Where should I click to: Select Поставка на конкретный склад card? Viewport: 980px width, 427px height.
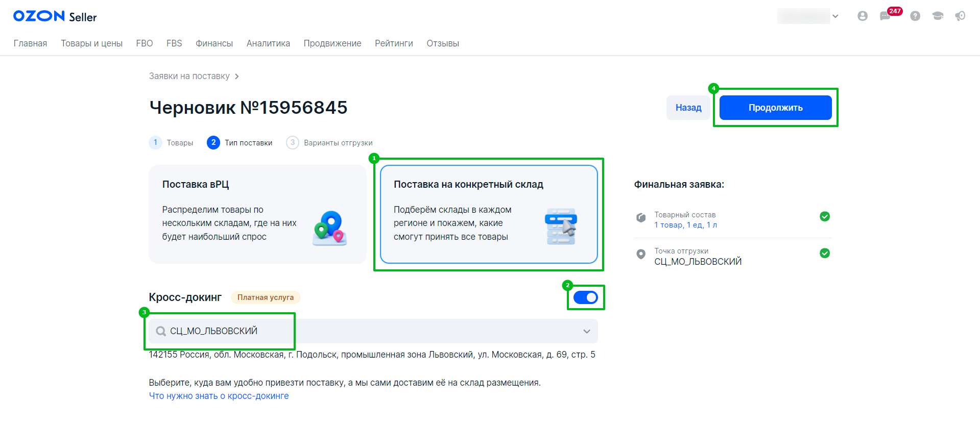[489, 214]
